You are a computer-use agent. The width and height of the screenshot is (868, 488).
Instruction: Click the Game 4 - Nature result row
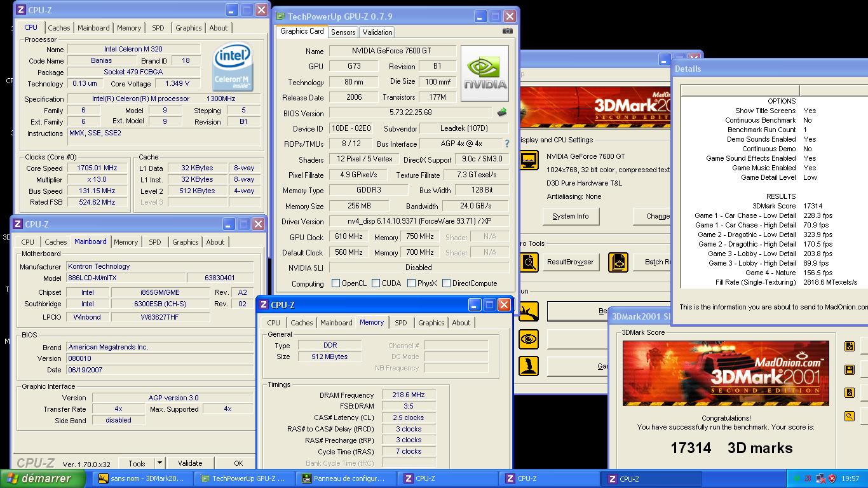[775, 273]
